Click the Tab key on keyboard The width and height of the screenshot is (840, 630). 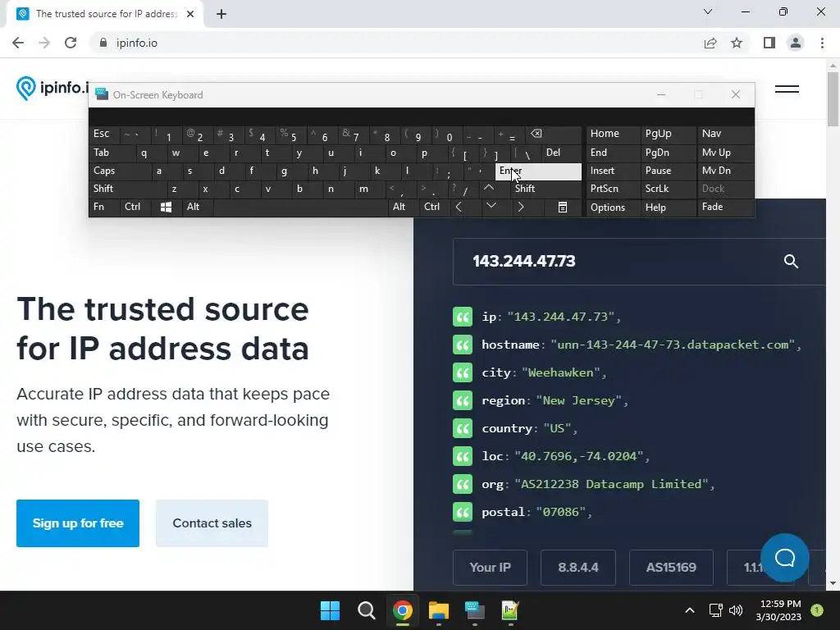pos(112,153)
